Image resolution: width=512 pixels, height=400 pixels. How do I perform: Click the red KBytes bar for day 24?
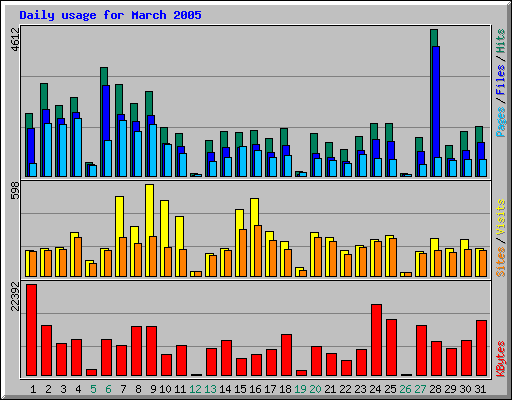tap(376, 340)
